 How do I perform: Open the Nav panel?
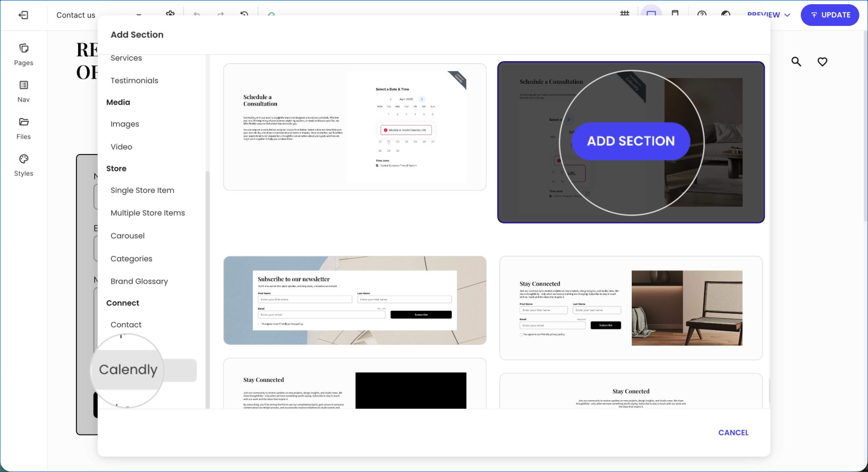click(x=24, y=92)
